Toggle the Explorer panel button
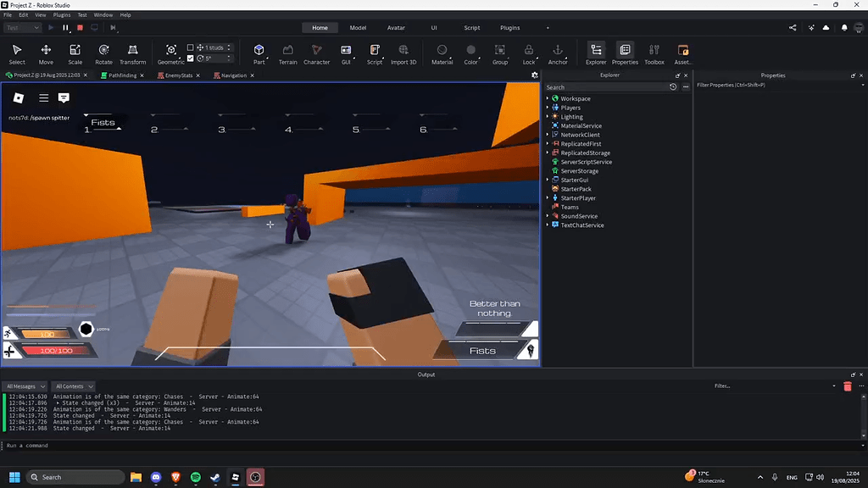Screen dimensions: 868x488 (x=596, y=54)
